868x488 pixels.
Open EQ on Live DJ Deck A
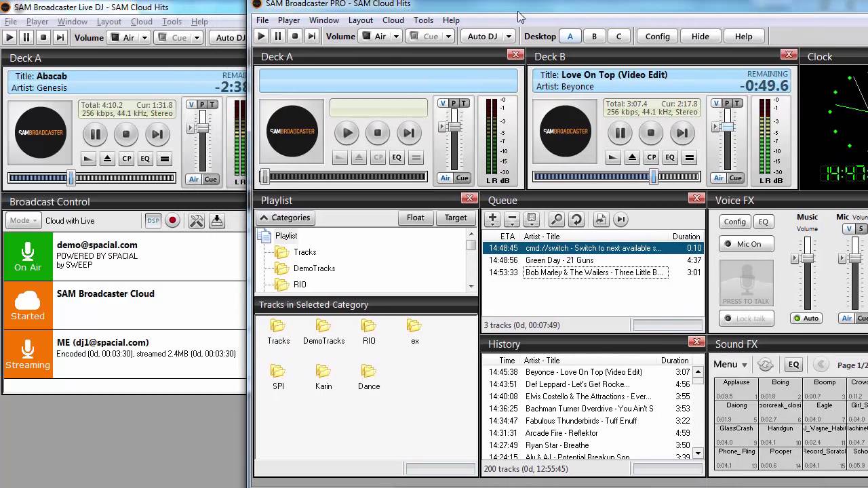coord(145,159)
